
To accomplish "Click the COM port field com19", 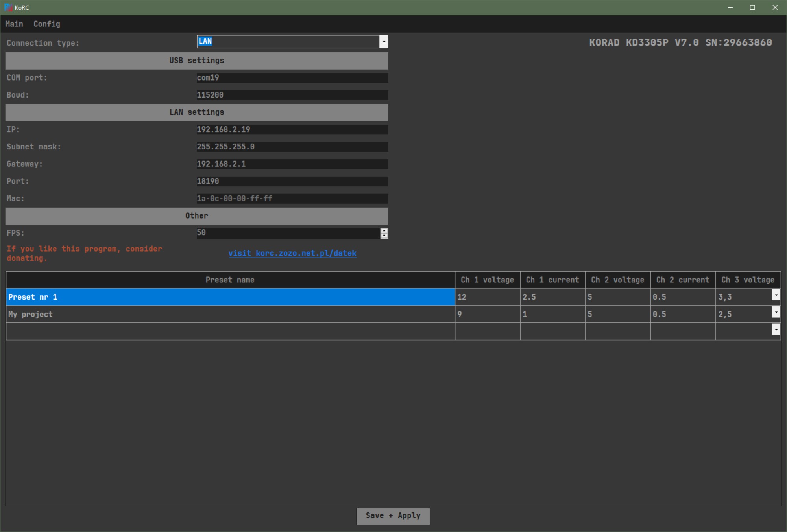I will pos(292,78).
